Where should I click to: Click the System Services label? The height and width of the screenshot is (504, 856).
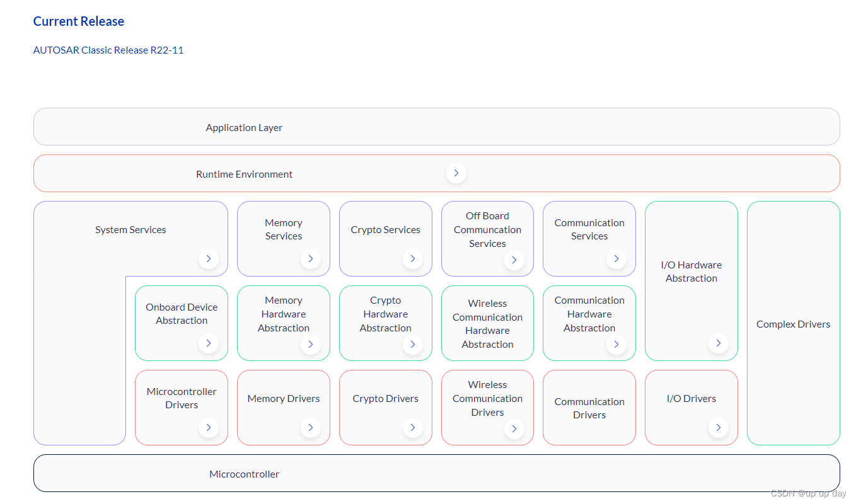click(x=130, y=229)
